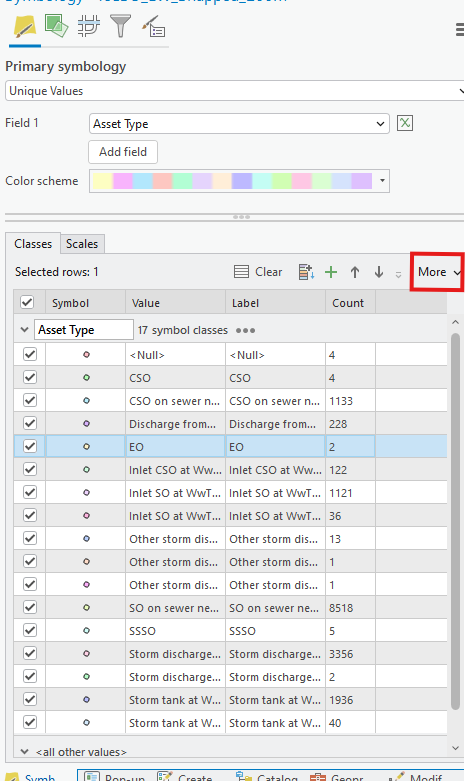Switch to Vary symbology by attribute icon

pyautogui.click(x=56, y=25)
